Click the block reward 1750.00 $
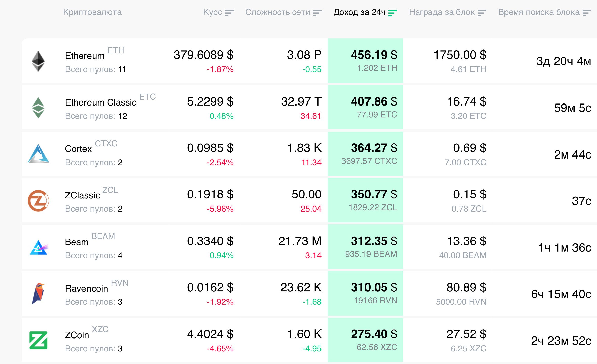Viewport: 597px width, 364px height. coord(460,55)
